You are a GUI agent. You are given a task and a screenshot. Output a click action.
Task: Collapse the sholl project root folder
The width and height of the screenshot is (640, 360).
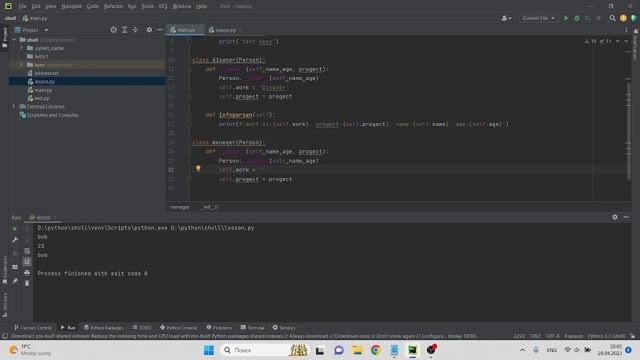pos(13,40)
